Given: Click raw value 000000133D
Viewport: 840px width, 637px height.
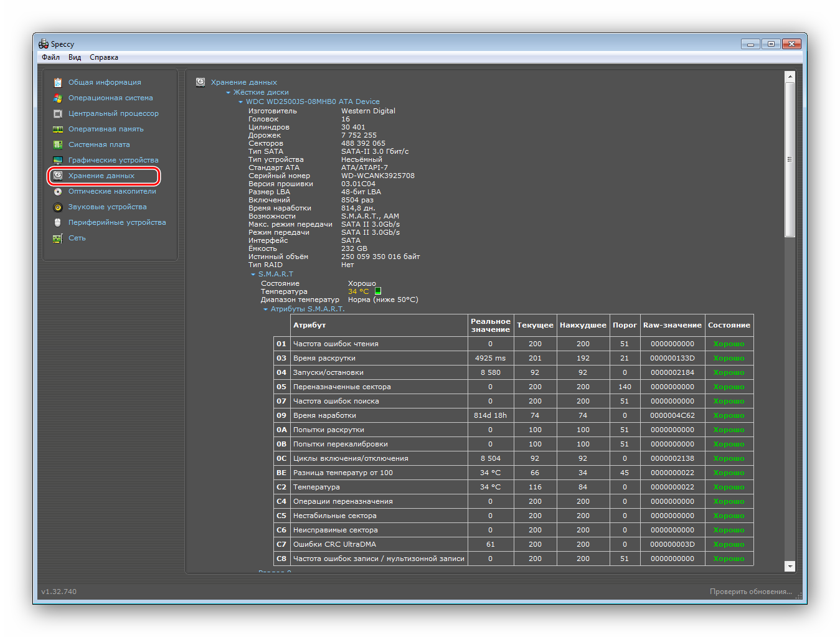Looking at the screenshot, I should click(672, 358).
